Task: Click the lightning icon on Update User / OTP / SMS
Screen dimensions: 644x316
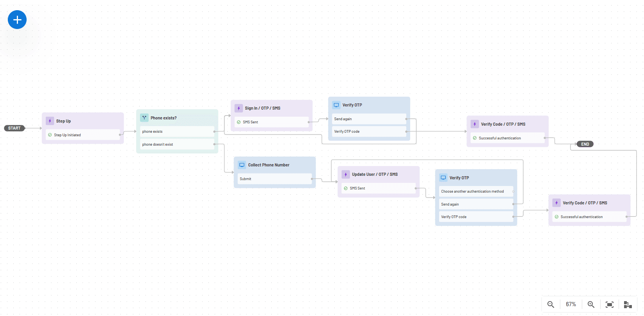Action: click(346, 174)
